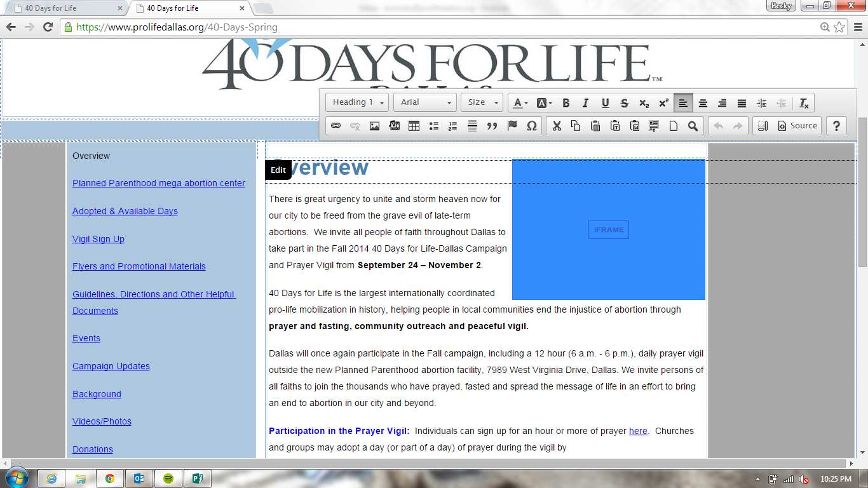
Task: Open the Videos/Photos link
Action: coord(102,421)
